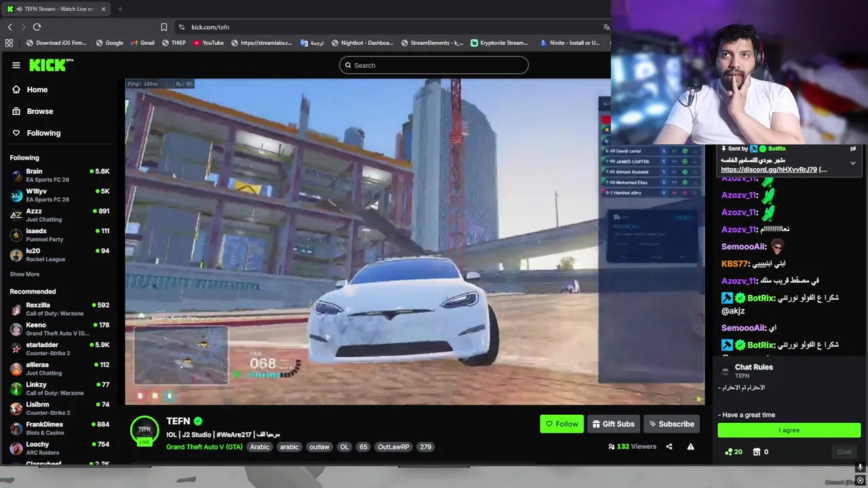Open the THIEP bookmark
This screenshot has height=488, width=868.
coord(174,43)
